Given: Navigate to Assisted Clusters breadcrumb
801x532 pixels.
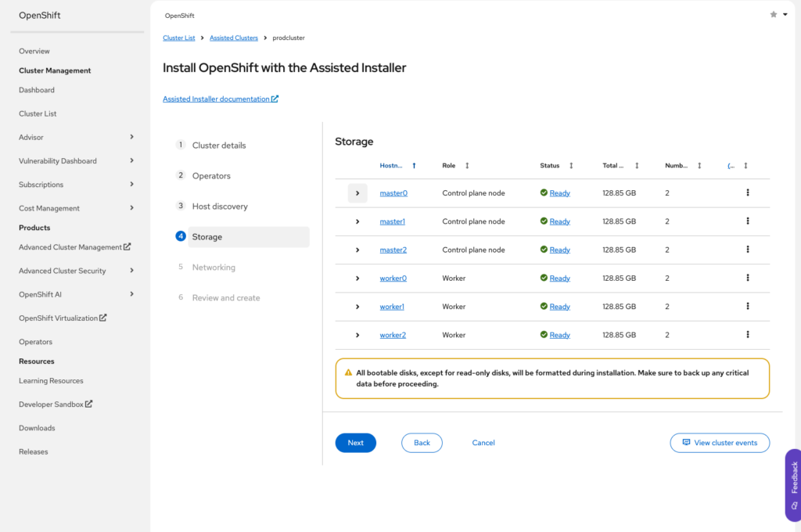Looking at the screenshot, I should 234,38.
